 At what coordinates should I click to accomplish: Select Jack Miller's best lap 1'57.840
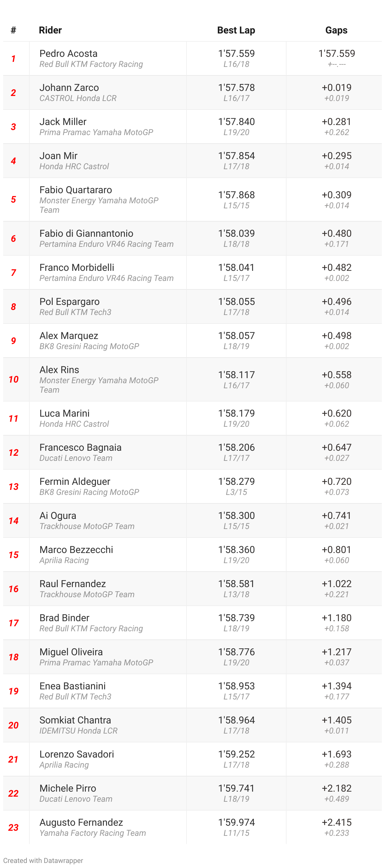pos(236,122)
